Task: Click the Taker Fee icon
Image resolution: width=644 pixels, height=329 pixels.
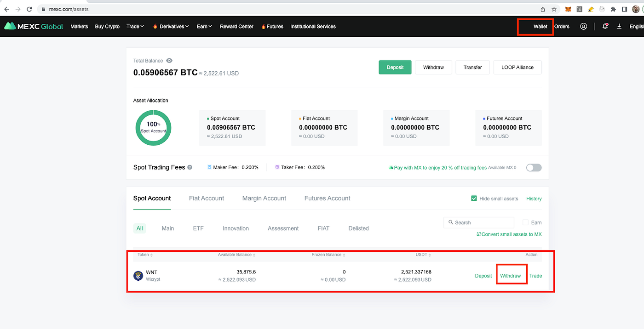Action: point(277,167)
